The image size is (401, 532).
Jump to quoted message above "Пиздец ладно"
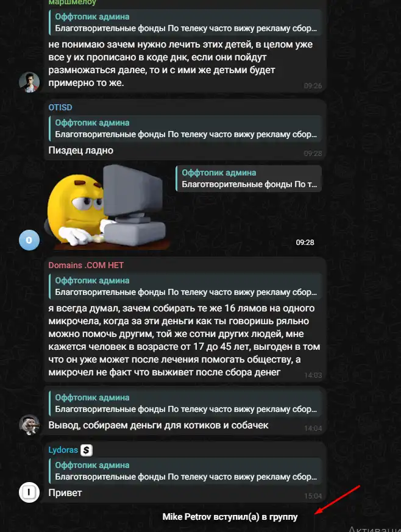pyautogui.click(x=185, y=129)
